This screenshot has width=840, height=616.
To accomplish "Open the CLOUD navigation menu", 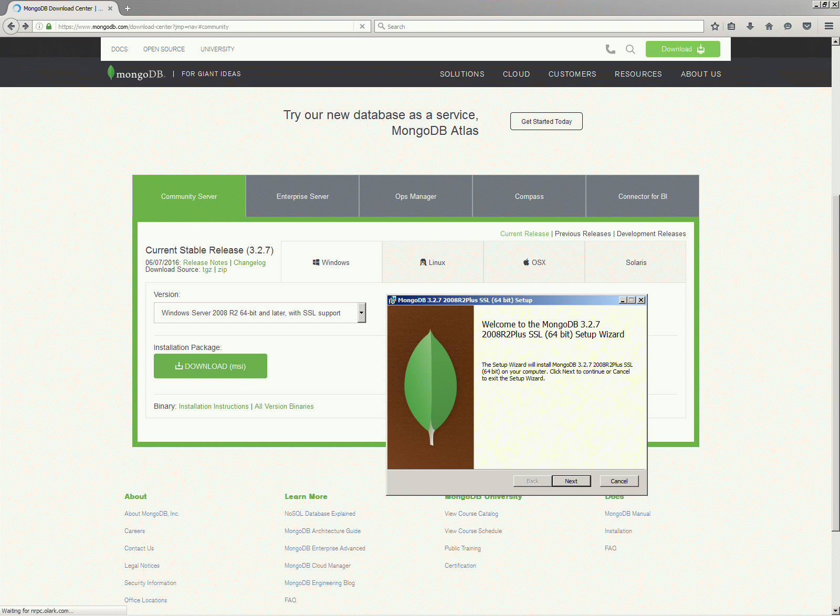I will click(516, 74).
